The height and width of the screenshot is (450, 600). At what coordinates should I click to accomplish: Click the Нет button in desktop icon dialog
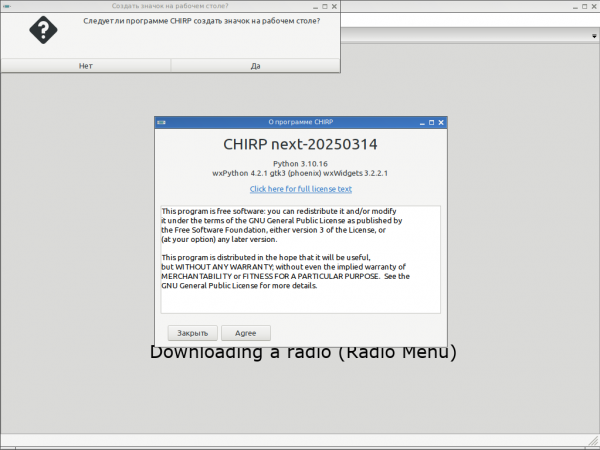86,66
